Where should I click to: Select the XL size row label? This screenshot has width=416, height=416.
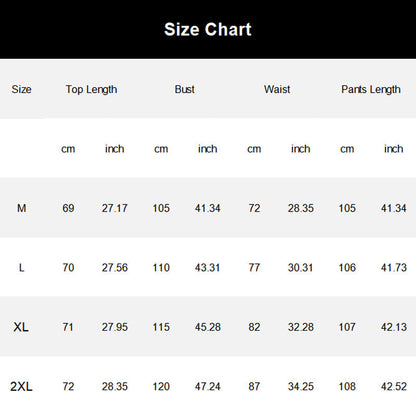coord(21,327)
